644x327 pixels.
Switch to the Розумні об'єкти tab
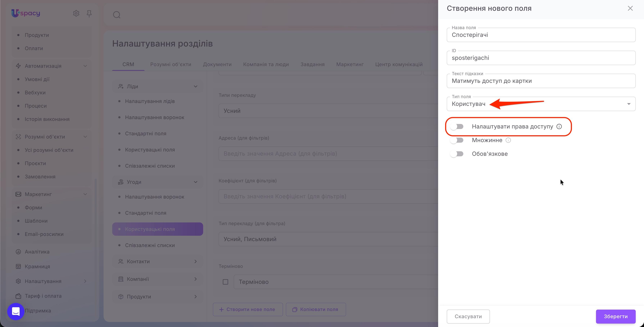point(171,65)
